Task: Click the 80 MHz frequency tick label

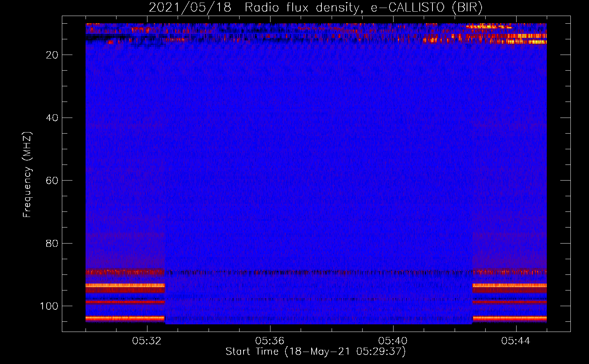Action: [x=52, y=244]
